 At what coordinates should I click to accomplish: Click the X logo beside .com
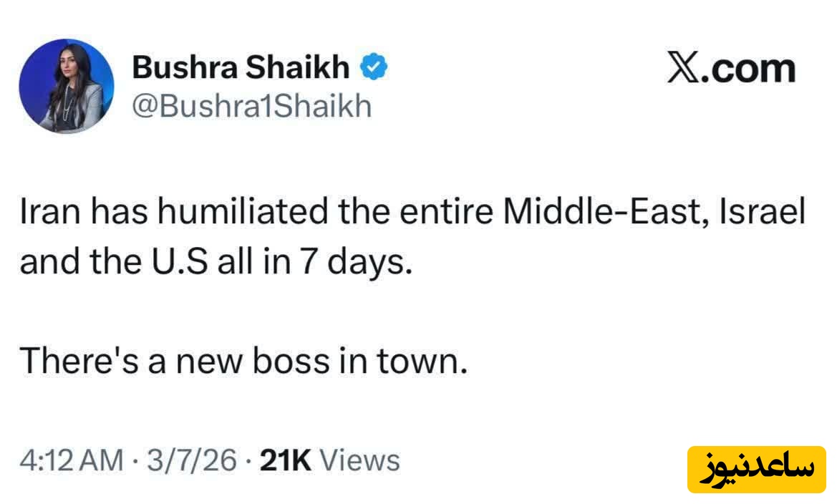682,69
